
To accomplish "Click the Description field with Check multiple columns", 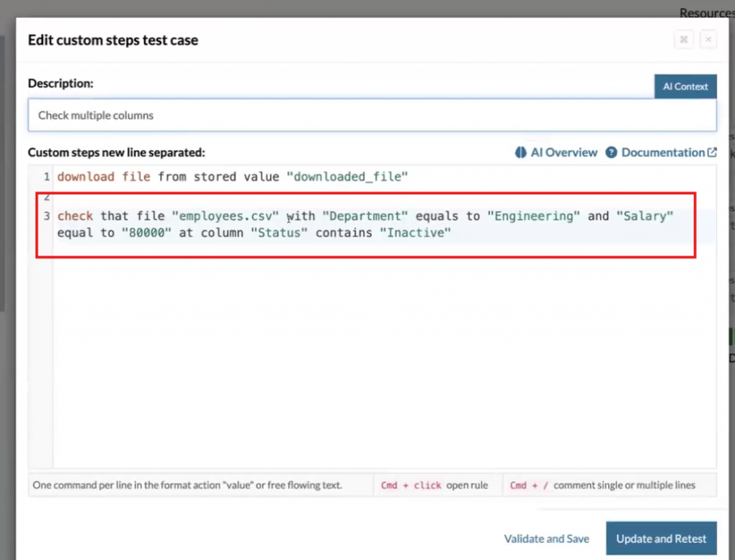I will [x=372, y=115].
